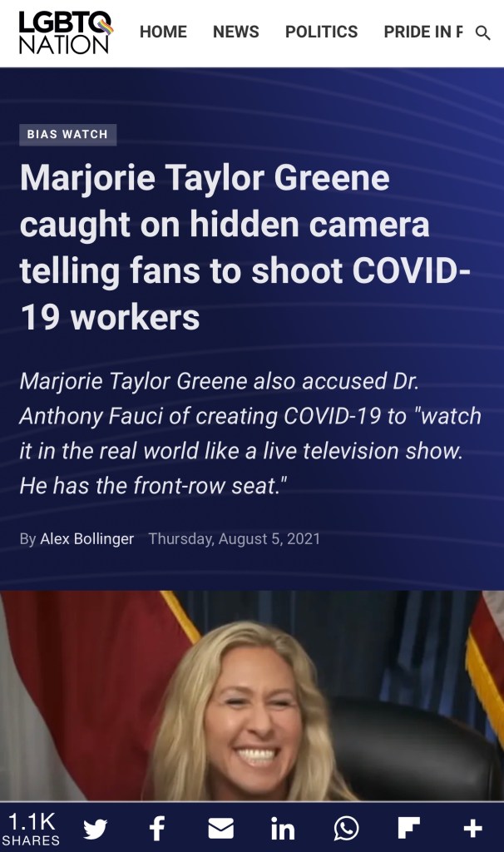Image resolution: width=504 pixels, height=852 pixels.
Task: Click the Marjorie Taylor Greene article headline
Action: pyautogui.click(x=245, y=247)
